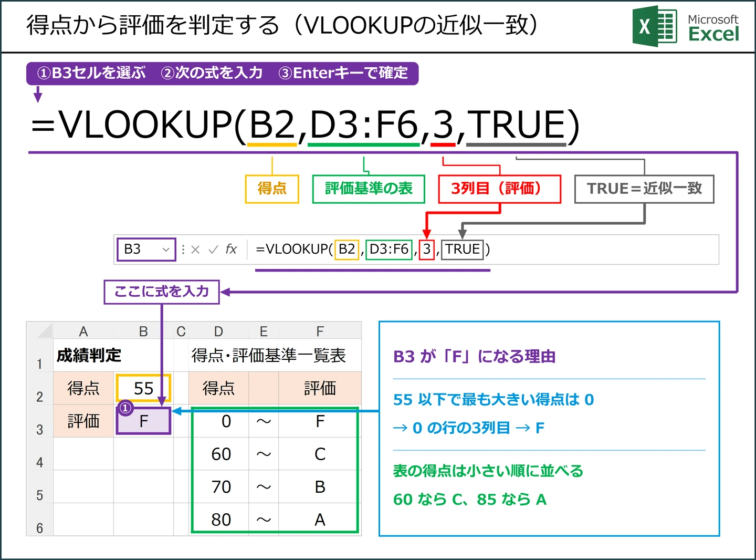The width and height of the screenshot is (756, 560).
Task: Confirm the formula with the checkmark icon
Action: (x=213, y=250)
